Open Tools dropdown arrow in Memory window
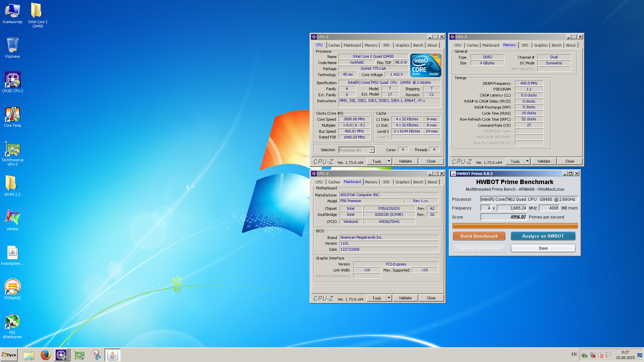The image size is (644, 362). 527,161
